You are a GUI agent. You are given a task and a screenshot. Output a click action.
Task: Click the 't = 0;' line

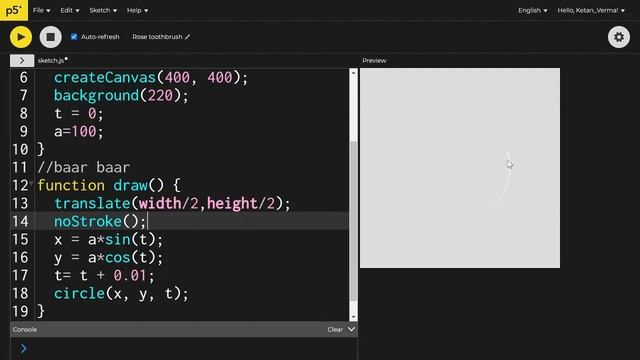click(79, 113)
